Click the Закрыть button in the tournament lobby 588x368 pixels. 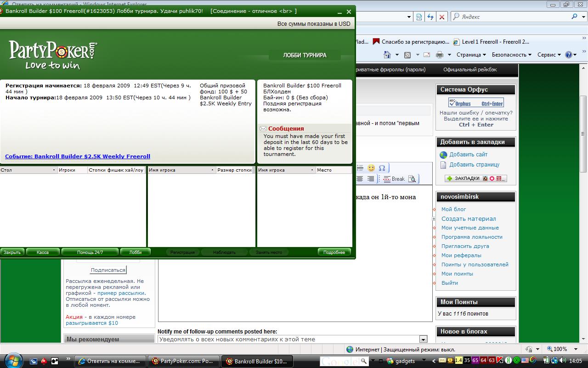click(x=12, y=252)
